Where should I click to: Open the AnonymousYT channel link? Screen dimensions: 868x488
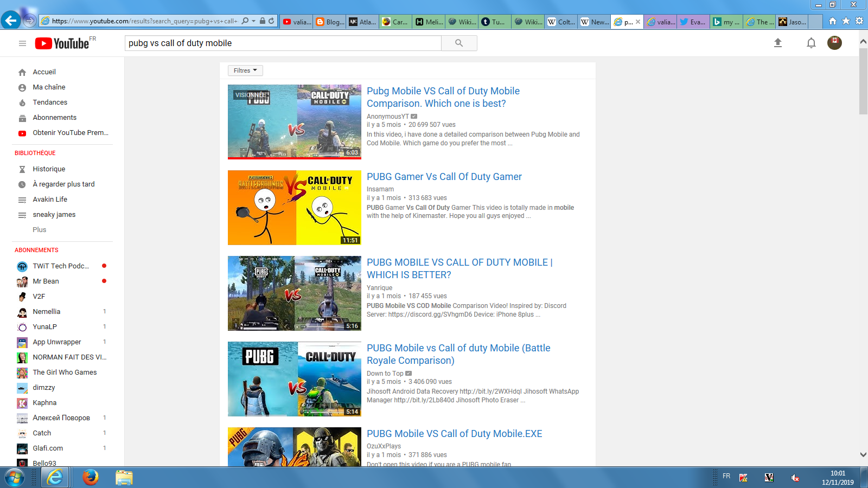(x=388, y=117)
